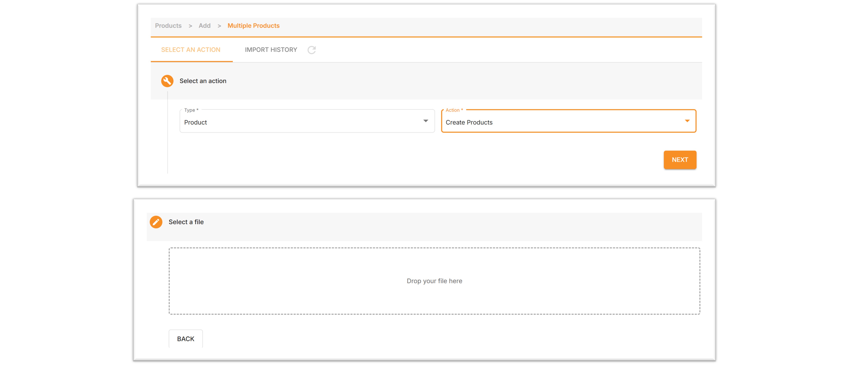868x370 pixels.
Task: Open the Type dropdown arrow
Action: (x=426, y=121)
